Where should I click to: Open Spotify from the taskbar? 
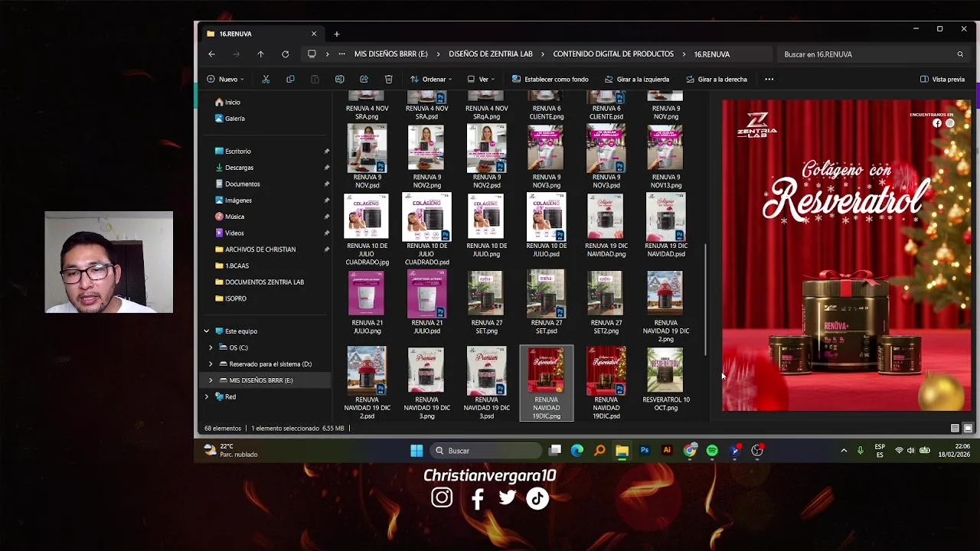coord(712,451)
